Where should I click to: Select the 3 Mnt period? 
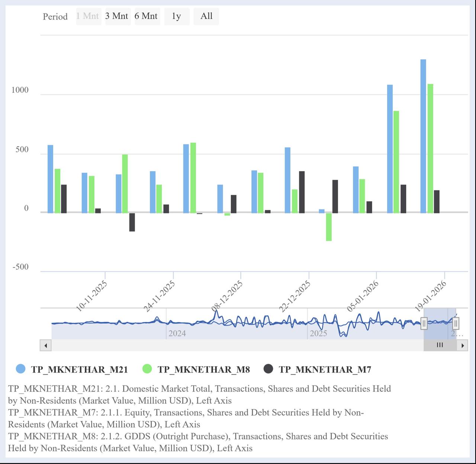pos(117,16)
